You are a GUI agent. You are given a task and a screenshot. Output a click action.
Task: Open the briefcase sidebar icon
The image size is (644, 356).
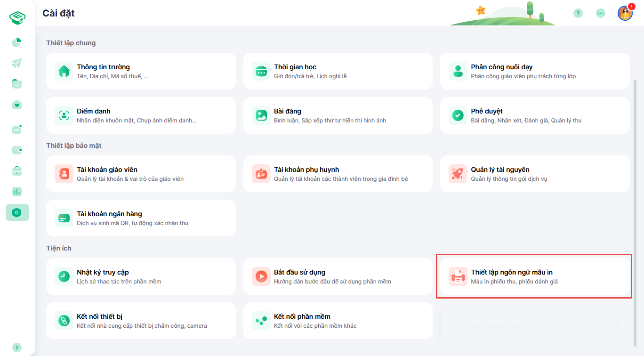(x=17, y=171)
